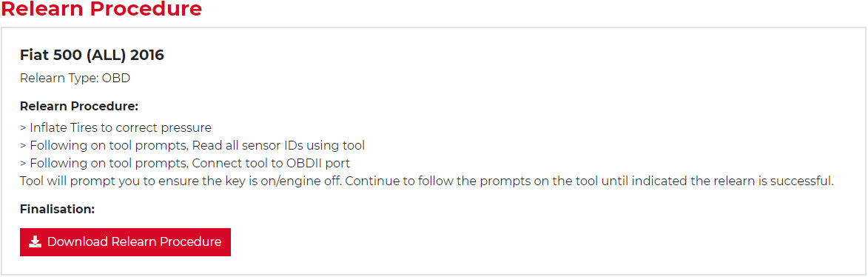The width and height of the screenshot is (868, 277).
Task: Click the Finalisation: heading
Action: pyautogui.click(x=58, y=210)
